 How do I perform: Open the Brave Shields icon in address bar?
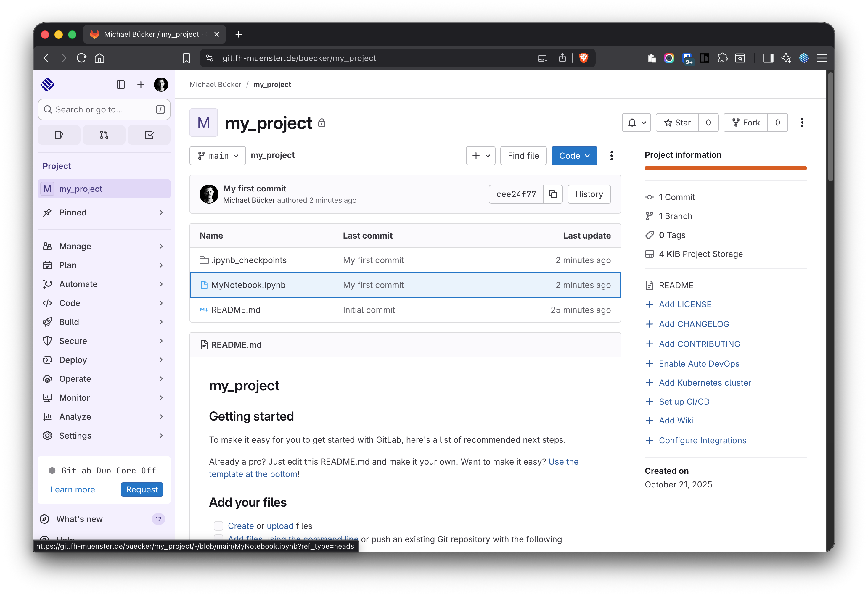click(x=584, y=58)
